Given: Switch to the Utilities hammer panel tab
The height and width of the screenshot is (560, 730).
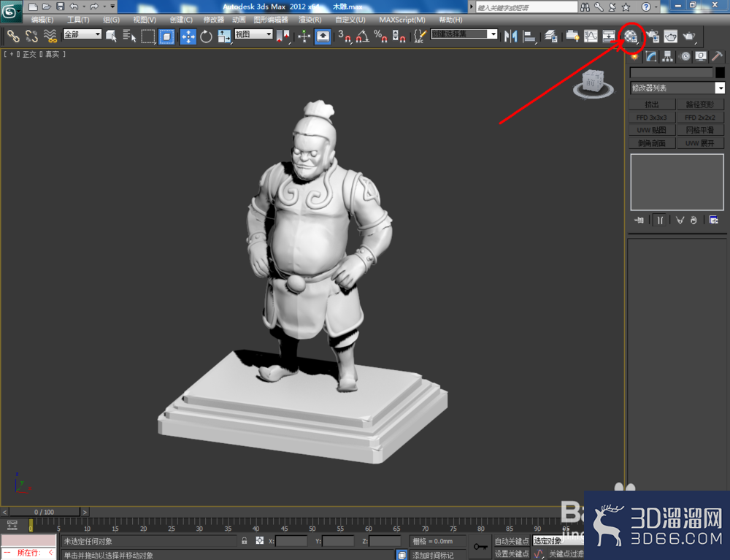Looking at the screenshot, I should 718,56.
